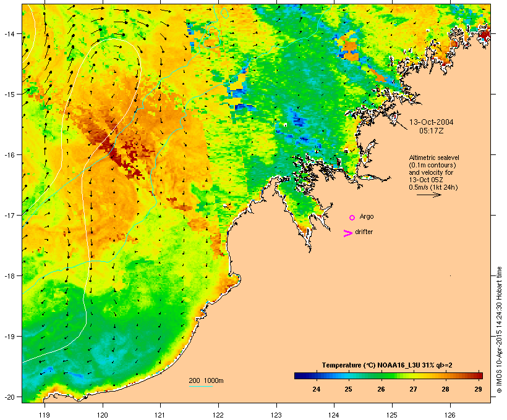Click the small closed cyan contour at top near 122E
Image resolution: width=507 pixels, height=420 pixels.
pos(224,13)
